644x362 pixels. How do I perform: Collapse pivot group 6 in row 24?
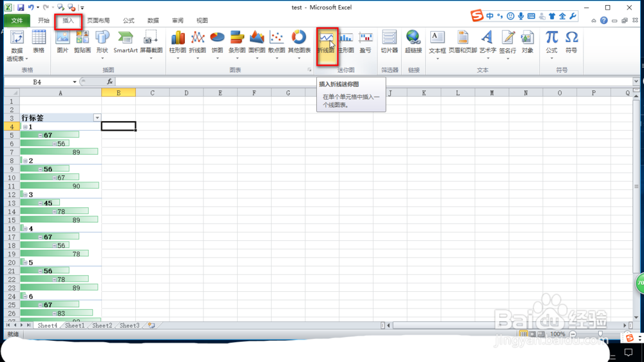point(25,296)
